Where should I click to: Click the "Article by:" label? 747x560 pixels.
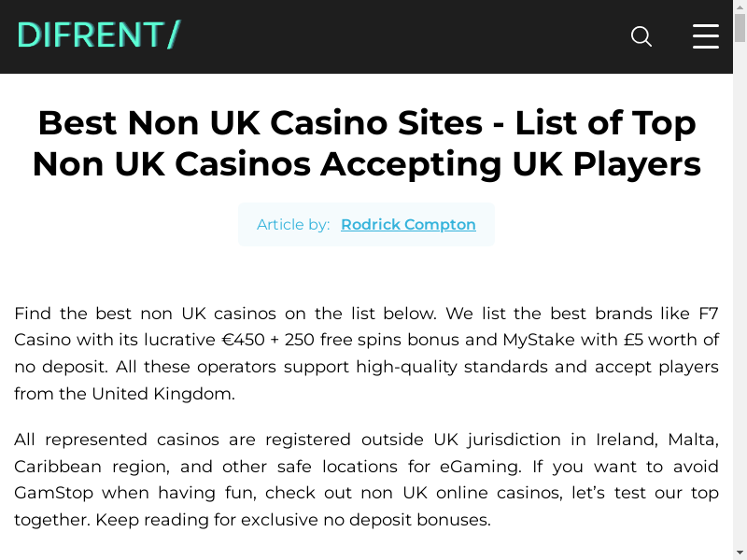coord(293,225)
